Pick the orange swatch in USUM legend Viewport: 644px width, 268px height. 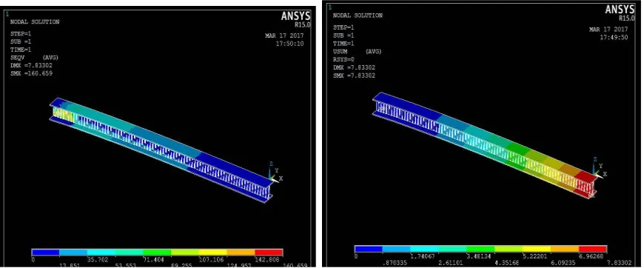click(x=565, y=249)
